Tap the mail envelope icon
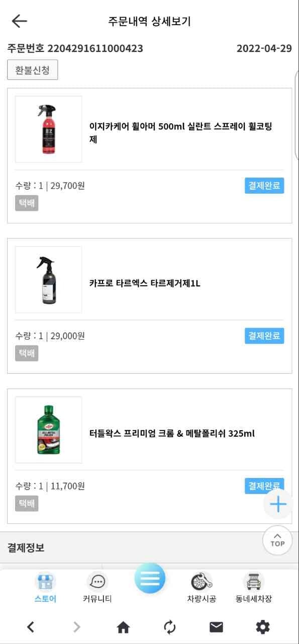Screen dimensions: 299x644 coord(215,627)
